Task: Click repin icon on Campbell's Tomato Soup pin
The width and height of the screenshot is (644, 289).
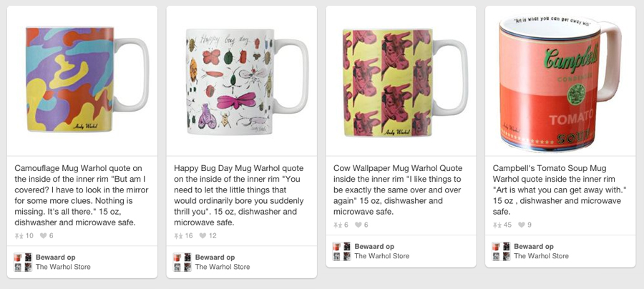Action: pyautogui.click(x=497, y=225)
